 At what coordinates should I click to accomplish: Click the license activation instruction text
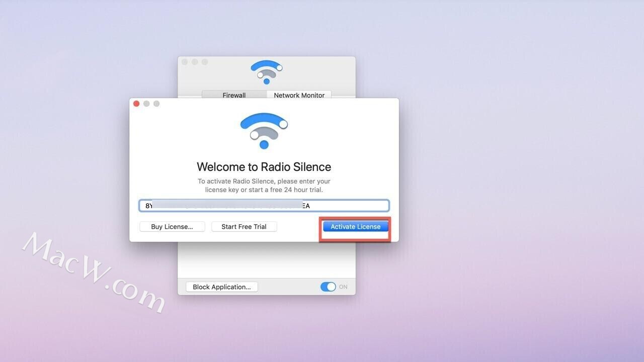click(x=264, y=186)
